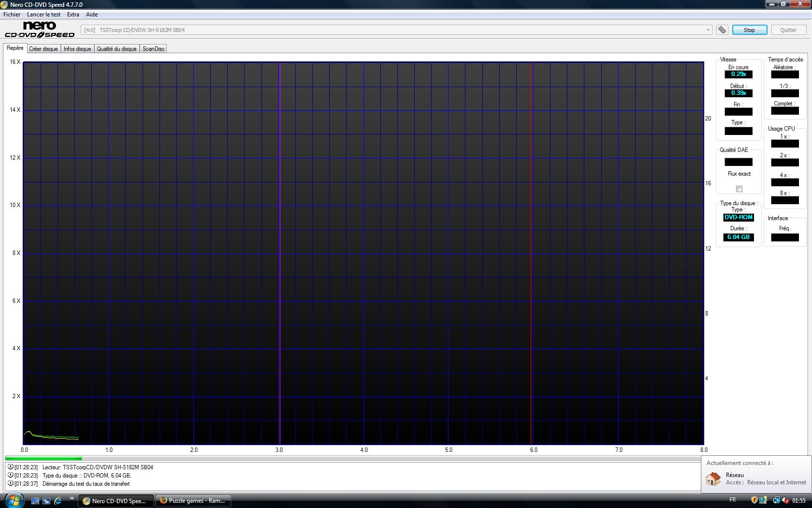Switch to the ScanDisc tab
This screenshot has height=508, width=812.
click(153, 49)
